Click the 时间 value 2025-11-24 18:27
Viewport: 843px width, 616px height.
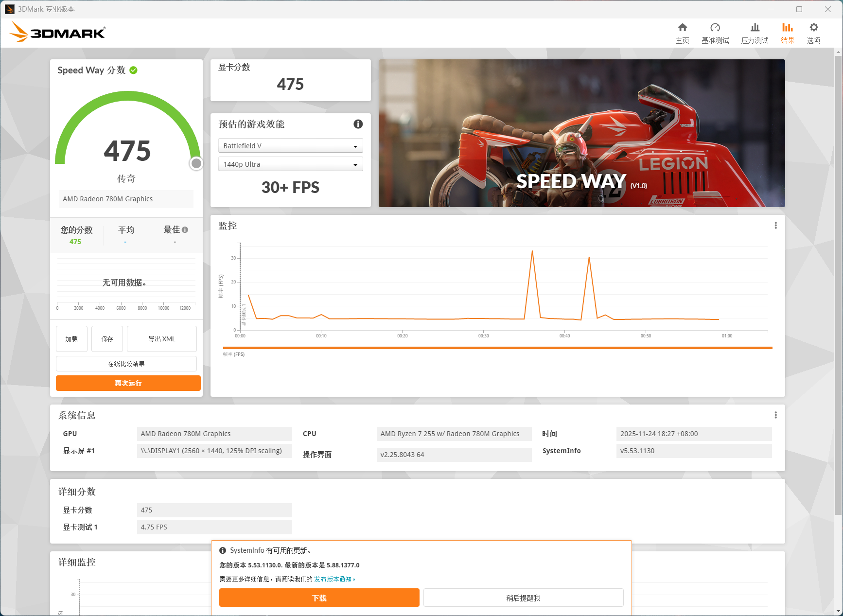coord(694,434)
